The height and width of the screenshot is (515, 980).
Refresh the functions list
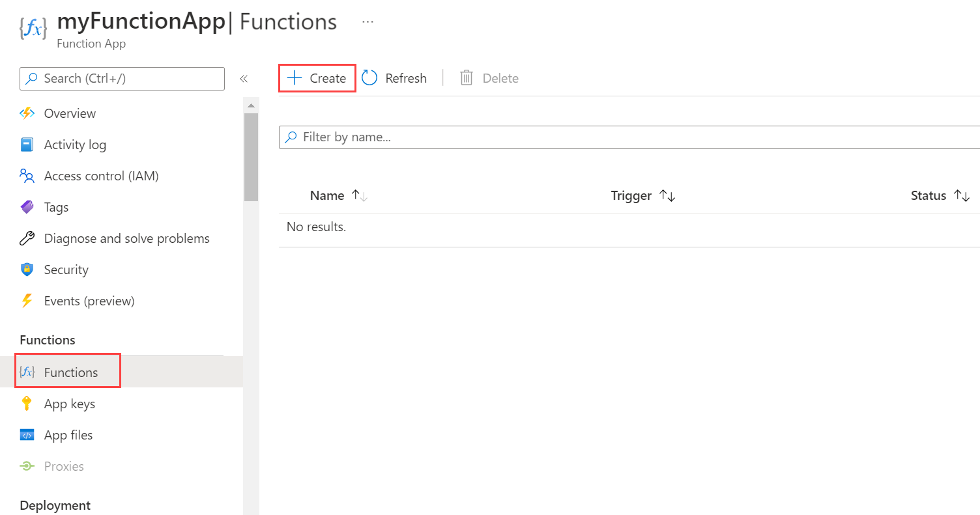[394, 78]
